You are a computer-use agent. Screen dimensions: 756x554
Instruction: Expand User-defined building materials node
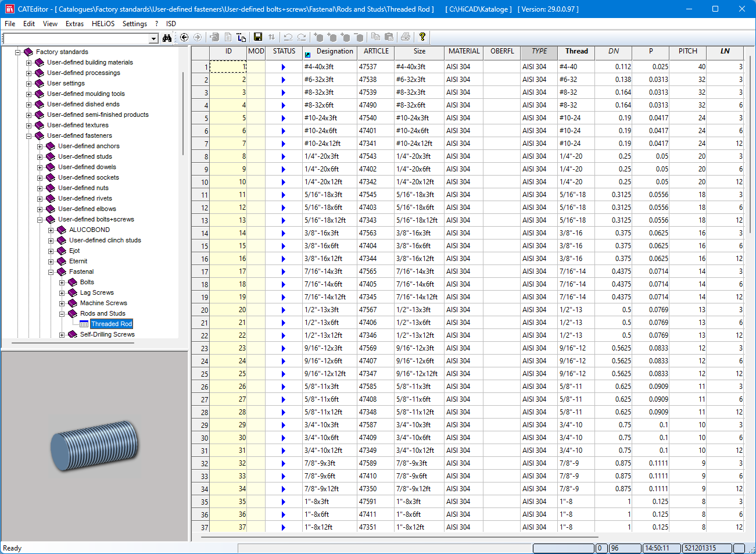click(x=28, y=63)
